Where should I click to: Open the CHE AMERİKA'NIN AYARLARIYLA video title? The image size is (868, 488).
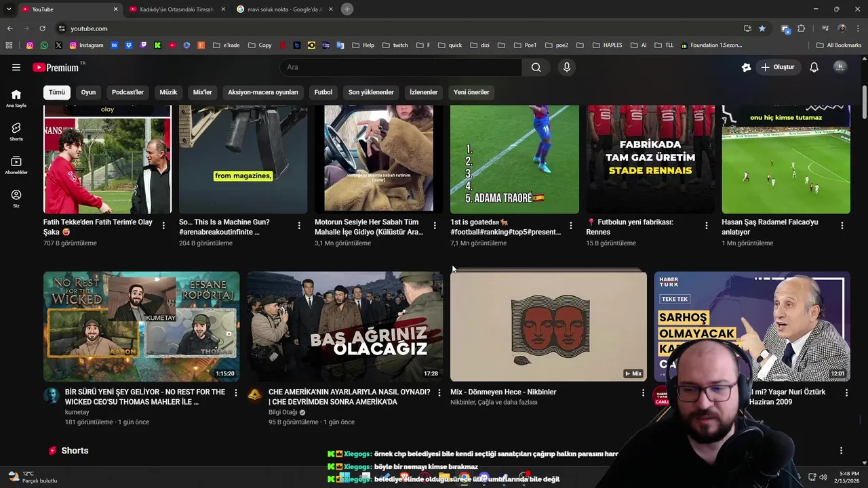(x=349, y=396)
